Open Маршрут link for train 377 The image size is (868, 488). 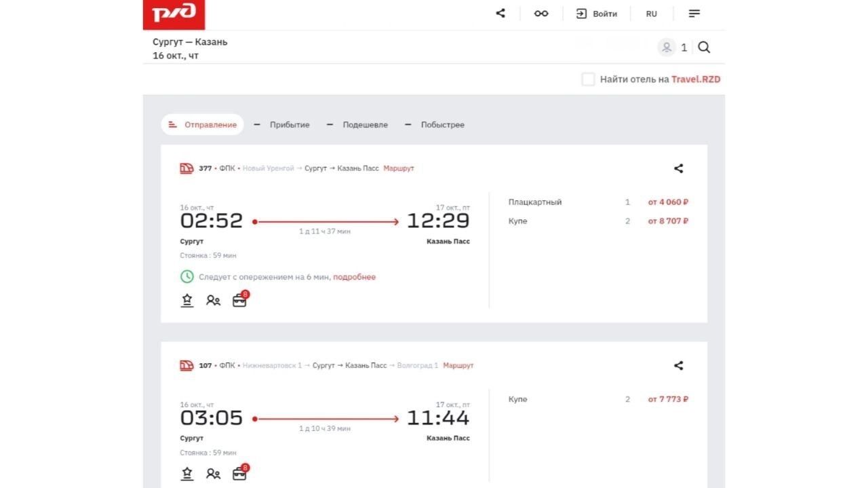click(399, 168)
